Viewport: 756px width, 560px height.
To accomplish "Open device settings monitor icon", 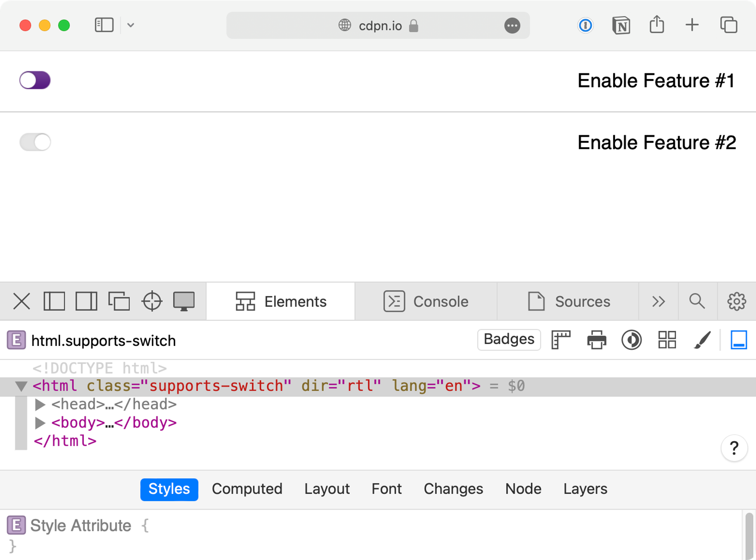I will pos(184,301).
